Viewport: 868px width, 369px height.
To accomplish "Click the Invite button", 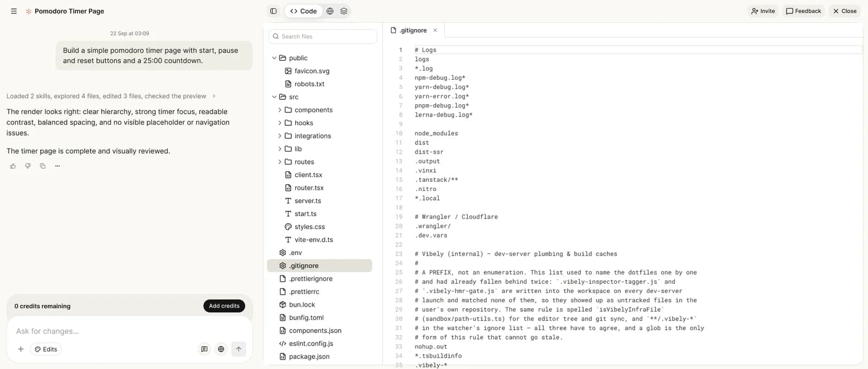I will click(763, 11).
